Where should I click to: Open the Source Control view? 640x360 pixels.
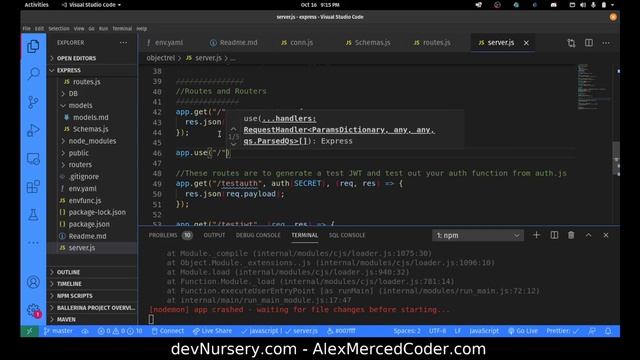click(x=33, y=102)
